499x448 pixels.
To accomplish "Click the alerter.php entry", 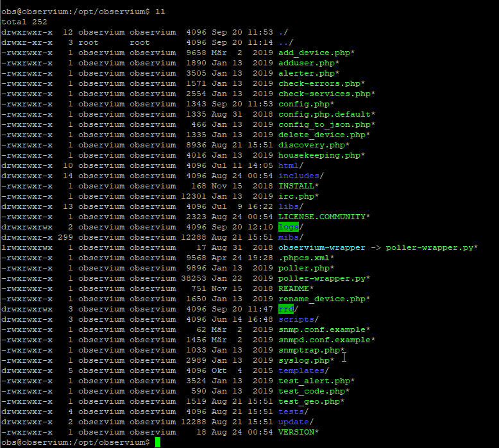I will 307,74.
